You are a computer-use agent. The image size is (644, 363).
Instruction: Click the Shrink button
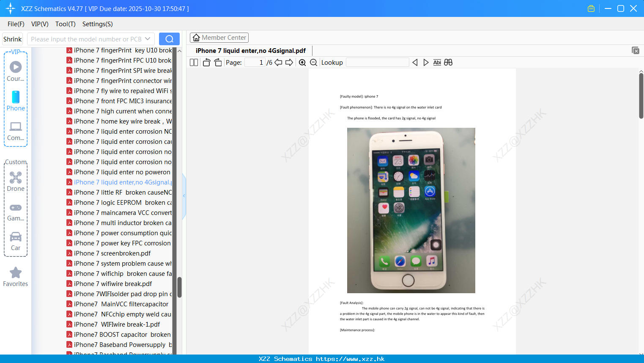13,39
